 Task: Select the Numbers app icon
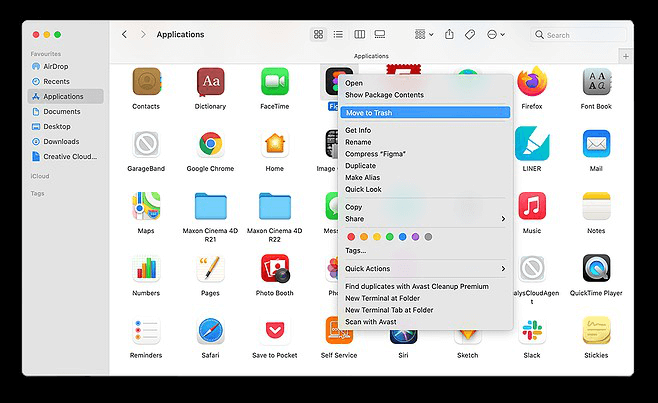[146, 268]
